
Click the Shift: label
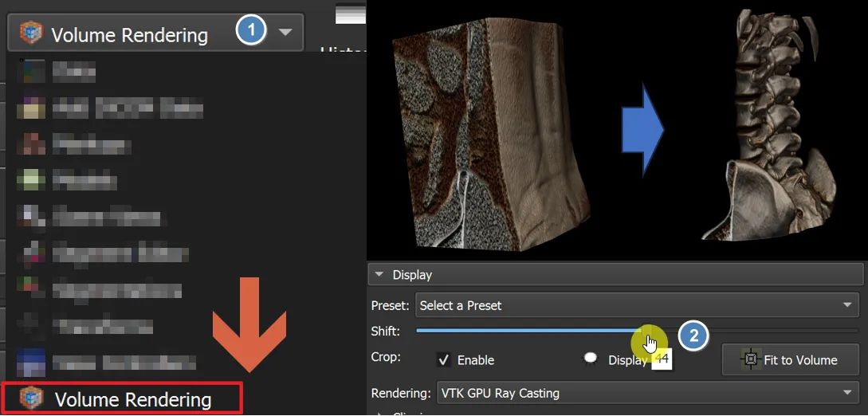click(x=385, y=332)
